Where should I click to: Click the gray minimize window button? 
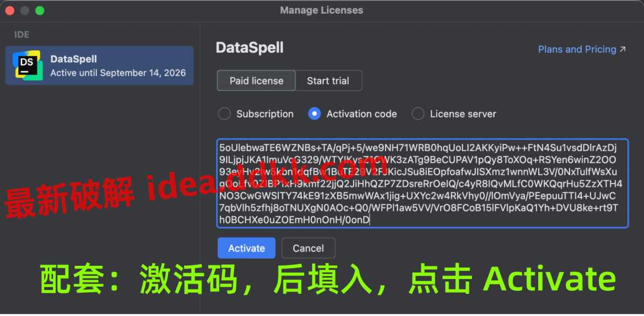click(25, 10)
